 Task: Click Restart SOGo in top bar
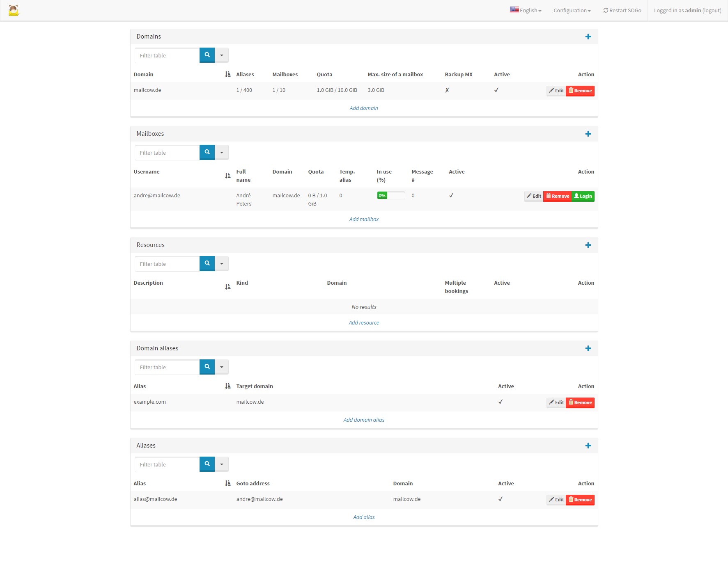click(x=622, y=11)
